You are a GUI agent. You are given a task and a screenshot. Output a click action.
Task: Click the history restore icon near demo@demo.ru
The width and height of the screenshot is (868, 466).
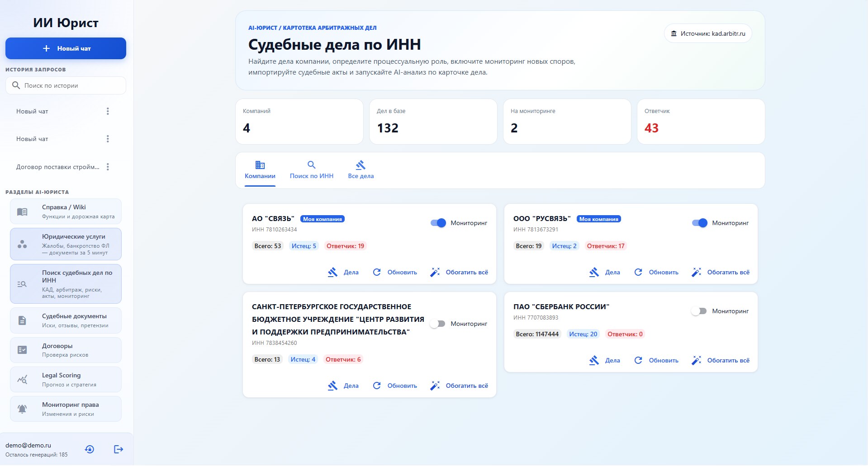[90, 449]
